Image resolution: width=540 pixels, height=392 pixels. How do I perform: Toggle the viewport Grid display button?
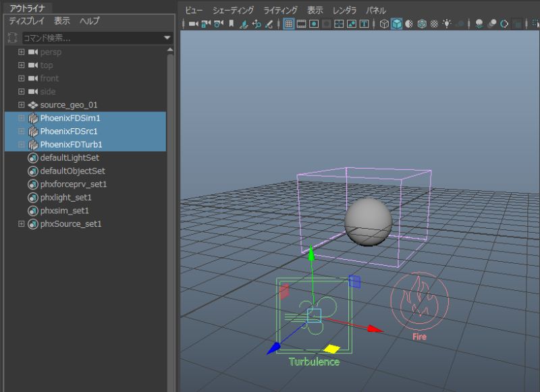[289, 24]
